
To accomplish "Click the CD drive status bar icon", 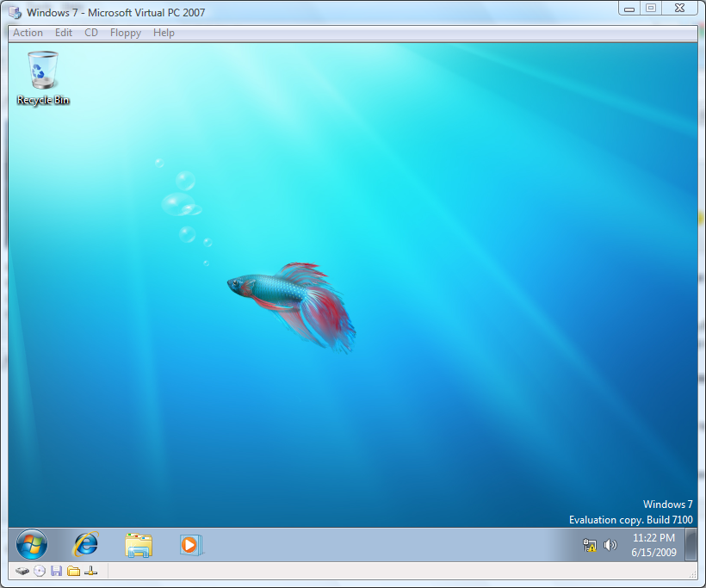I will (39, 571).
